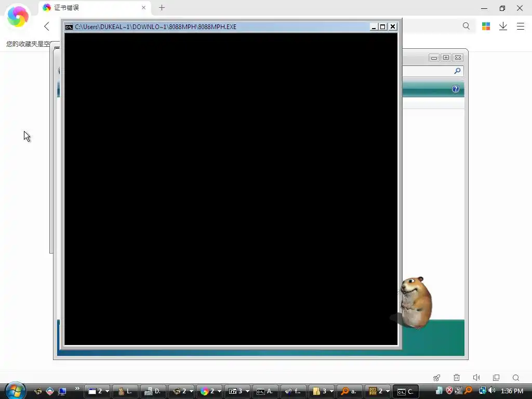532x399 pixels.
Task: Open the first taskbar window group with 2 items
Action: point(97,391)
